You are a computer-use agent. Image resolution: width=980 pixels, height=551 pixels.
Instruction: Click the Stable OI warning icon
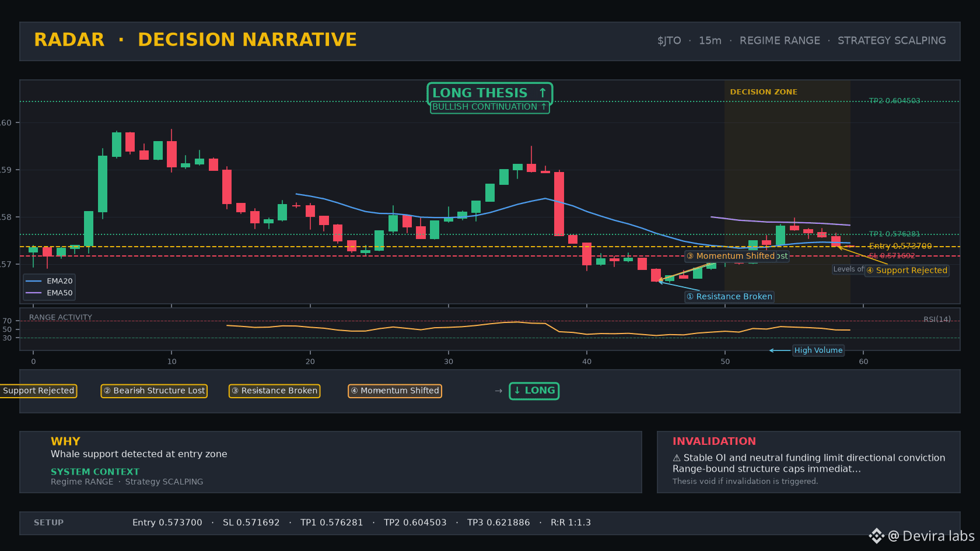tap(677, 458)
